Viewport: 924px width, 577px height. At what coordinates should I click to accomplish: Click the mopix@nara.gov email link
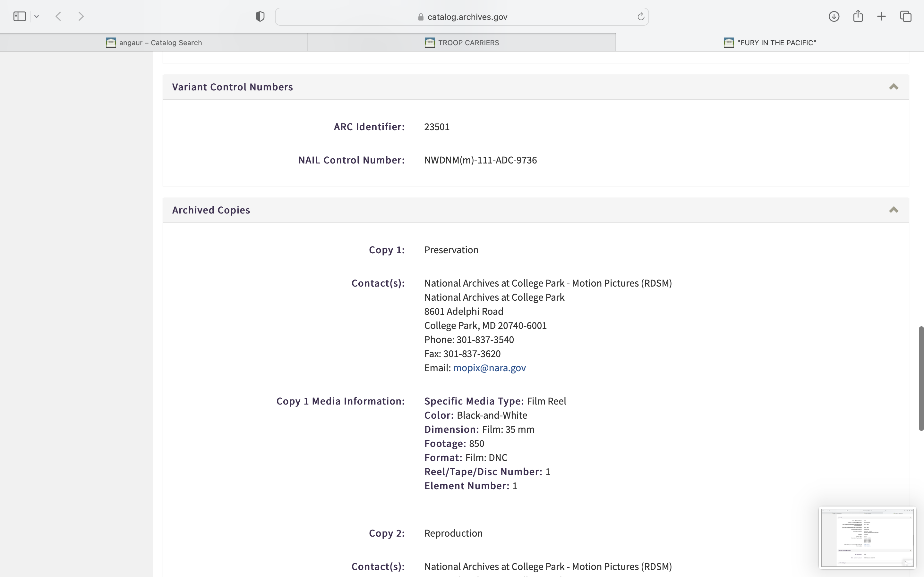(x=489, y=368)
